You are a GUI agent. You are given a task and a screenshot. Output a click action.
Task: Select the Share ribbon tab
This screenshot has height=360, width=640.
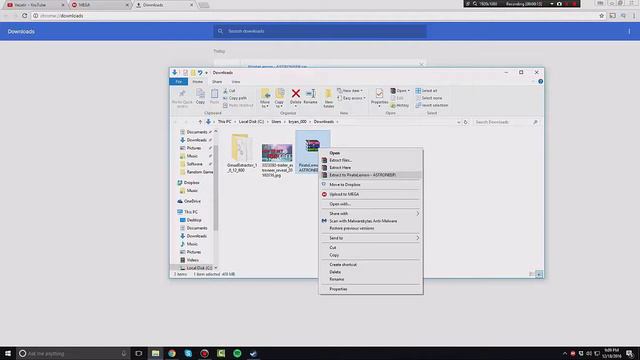tap(217, 82)
